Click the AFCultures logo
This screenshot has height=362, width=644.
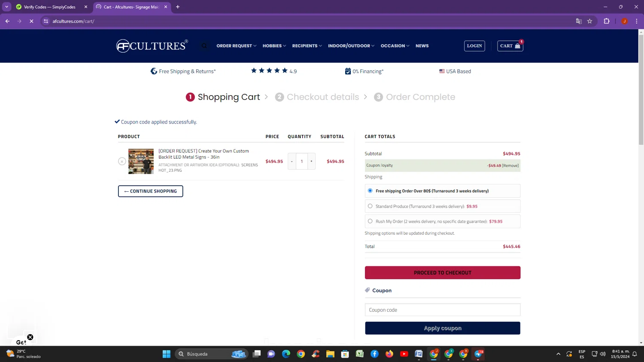coord(152,45)
